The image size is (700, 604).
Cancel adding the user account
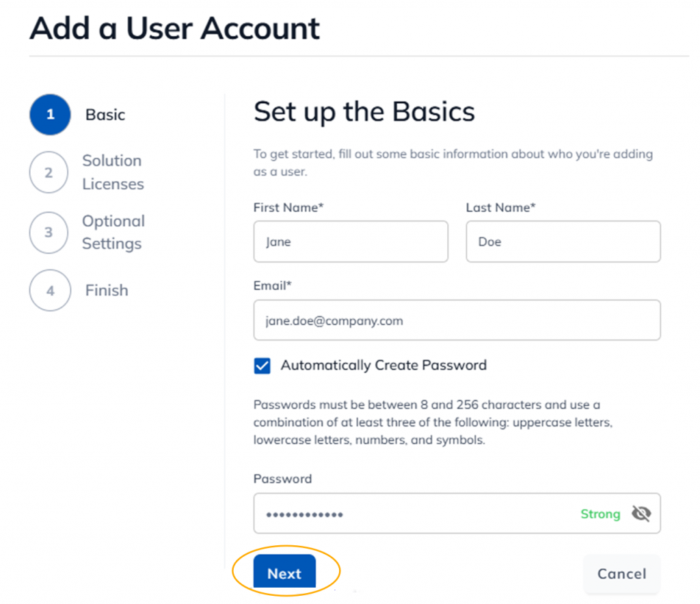pos(621,574)
